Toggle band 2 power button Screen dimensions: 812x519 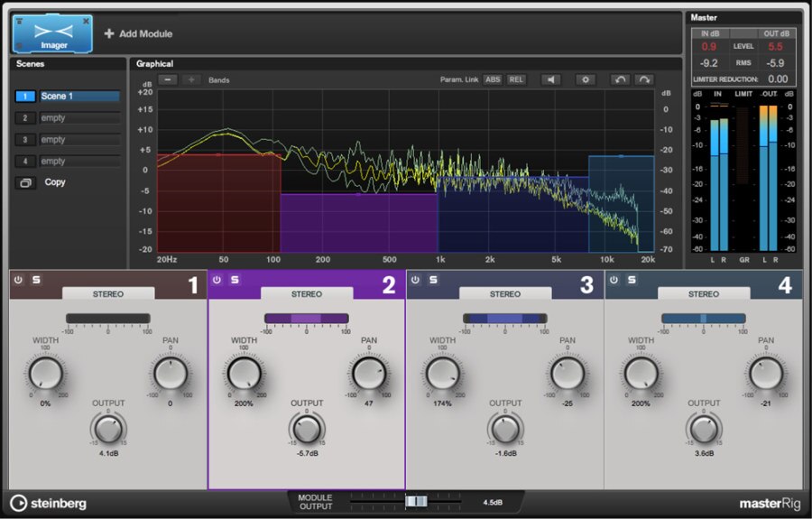point(217,280)
